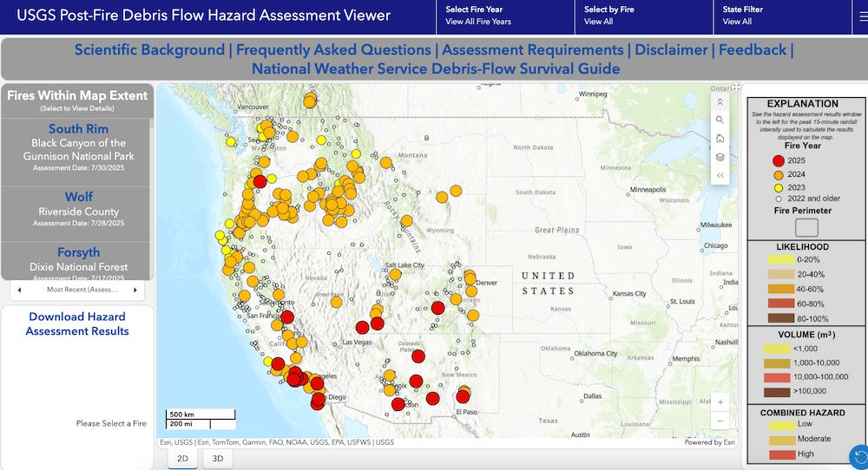868x470 pixels.
Task: Click the red 2025 legend circle
Action: pos(779,161)
